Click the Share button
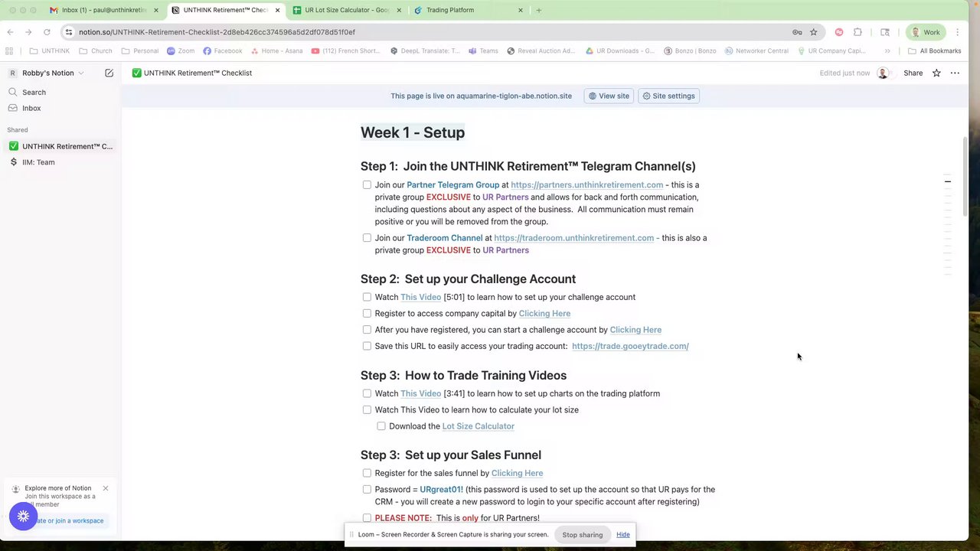Image resolution: width=980 pixels, height=551 pixels. (913, 73)
